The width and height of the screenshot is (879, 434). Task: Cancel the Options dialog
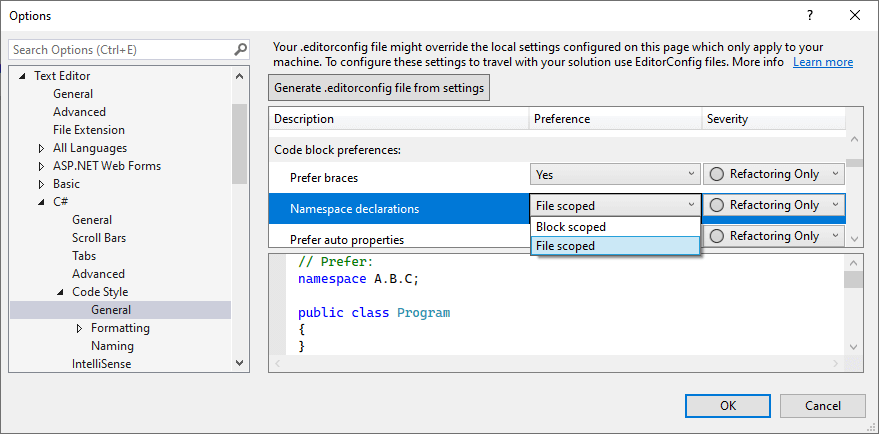click(823, 405)
